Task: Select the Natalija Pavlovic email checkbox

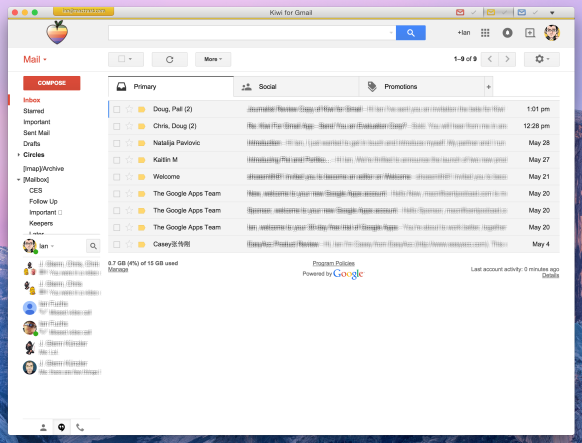Action: click(x=117, y=143)
